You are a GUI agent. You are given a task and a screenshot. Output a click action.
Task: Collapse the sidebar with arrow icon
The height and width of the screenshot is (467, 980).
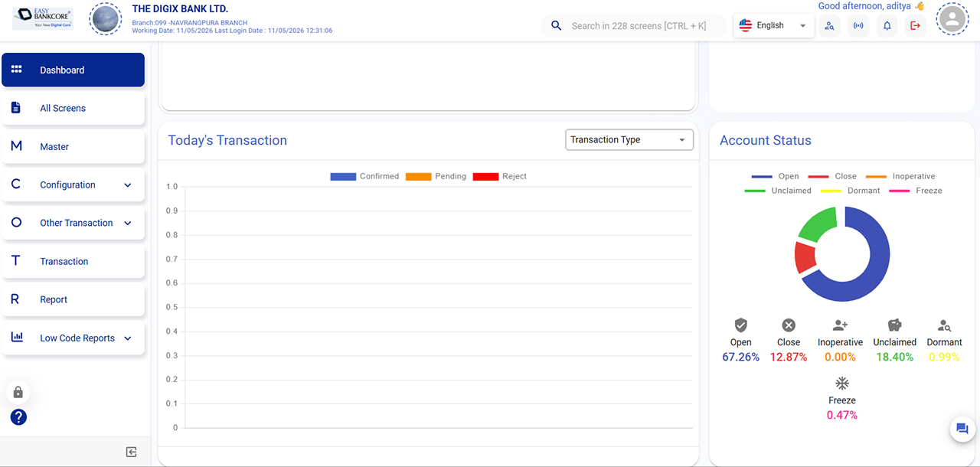click(131, 452)
